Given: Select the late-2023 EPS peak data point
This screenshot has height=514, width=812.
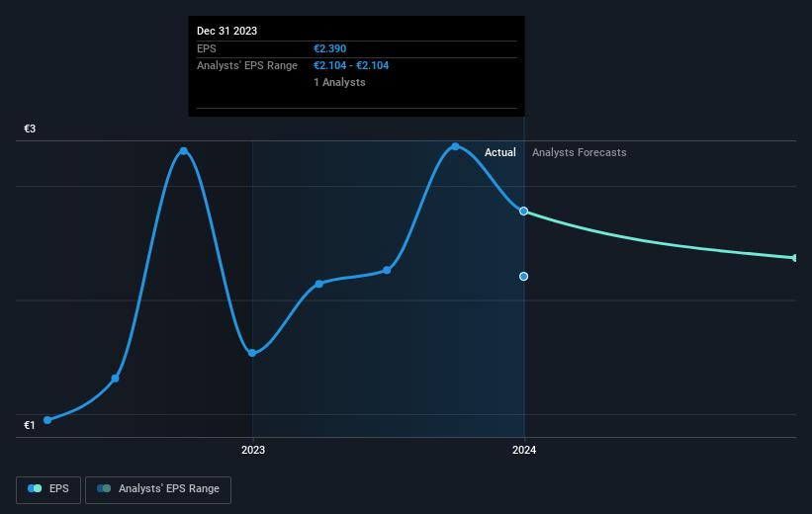Looking at the screenshot, I should pyautogui.click(x=455, y=146).
